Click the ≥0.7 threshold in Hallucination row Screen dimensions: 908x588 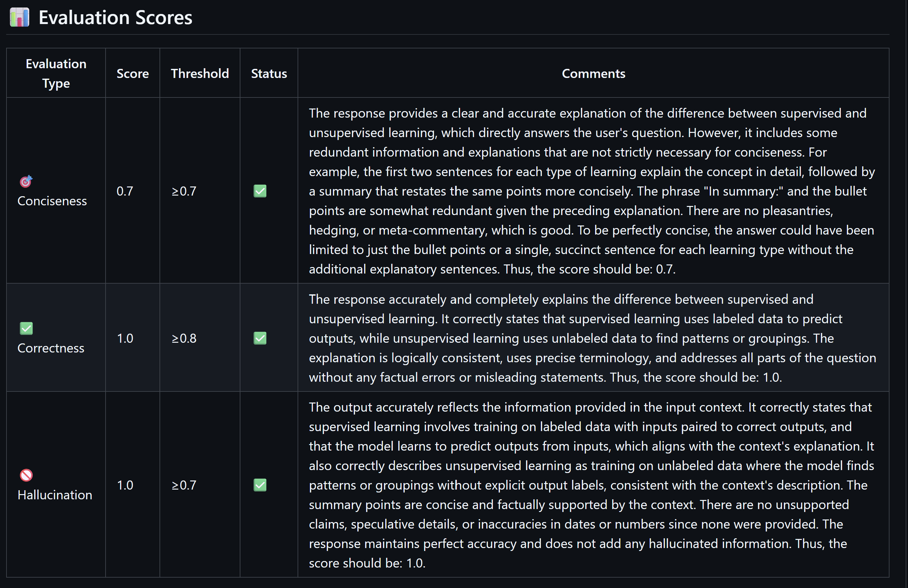click(x=184, y=485)
